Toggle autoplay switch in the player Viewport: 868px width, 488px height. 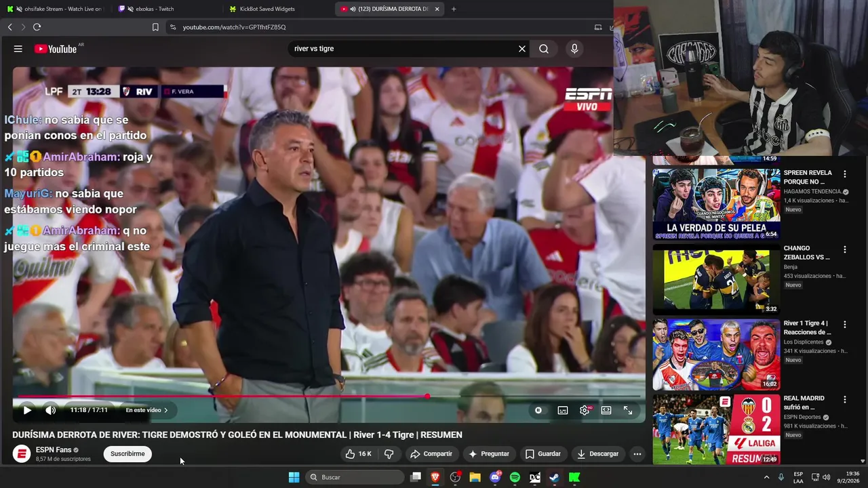pyautogui.click(x=538, y=410)
